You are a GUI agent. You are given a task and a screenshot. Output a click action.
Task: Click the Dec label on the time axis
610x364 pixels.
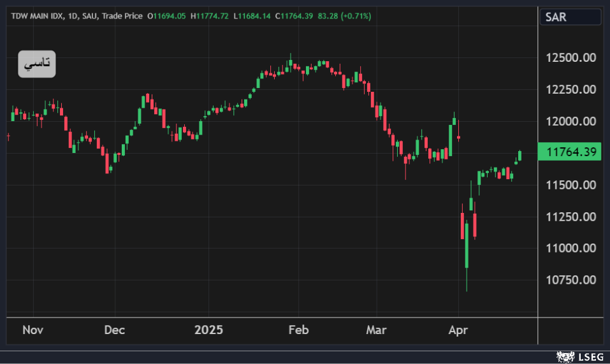[x=115, y=330]
